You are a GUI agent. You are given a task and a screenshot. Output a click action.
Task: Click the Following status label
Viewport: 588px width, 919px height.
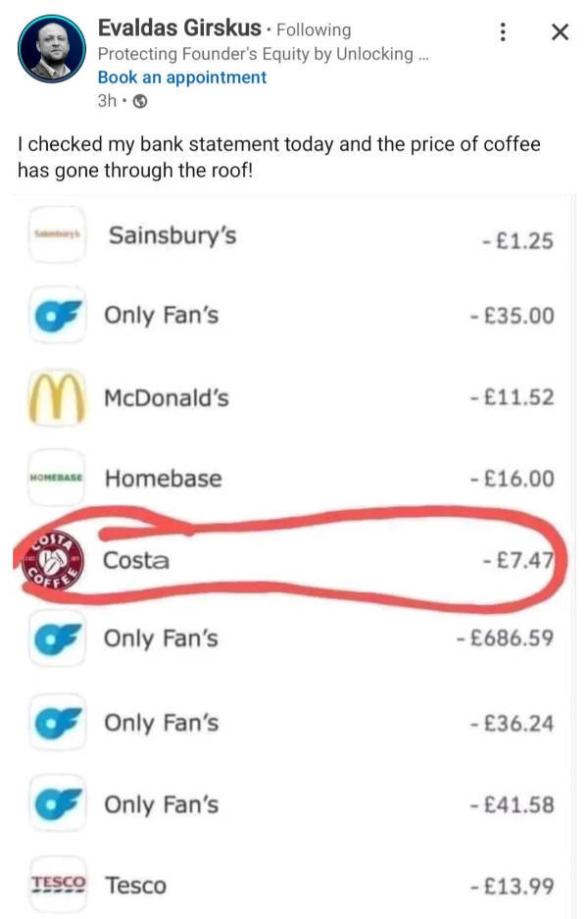tap(314, 29)
